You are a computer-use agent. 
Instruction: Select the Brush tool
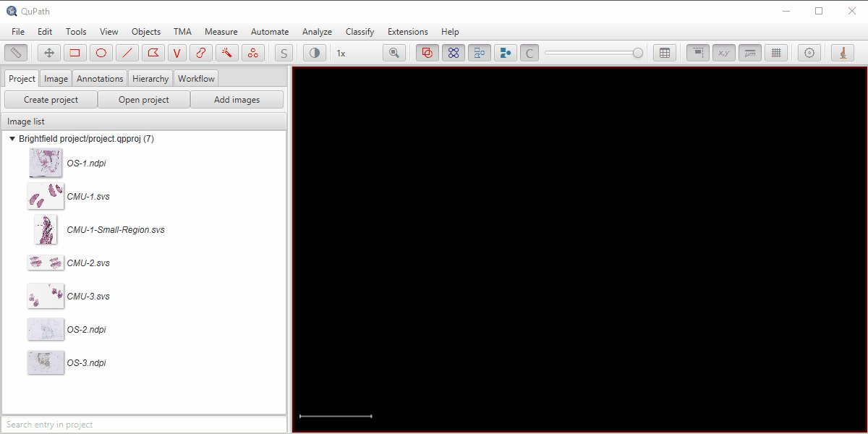coord(202,53)
